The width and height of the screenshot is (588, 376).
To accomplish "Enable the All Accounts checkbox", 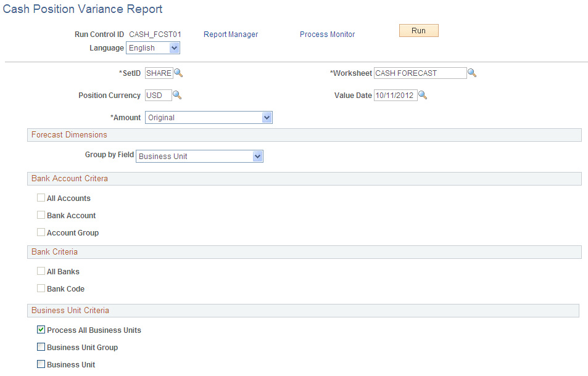I will 41,198.
